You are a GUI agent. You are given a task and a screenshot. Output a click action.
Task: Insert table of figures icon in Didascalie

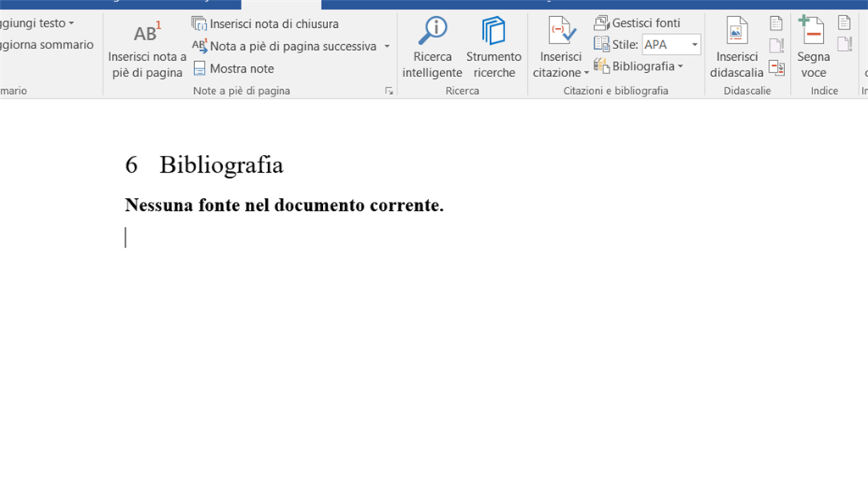776,23
